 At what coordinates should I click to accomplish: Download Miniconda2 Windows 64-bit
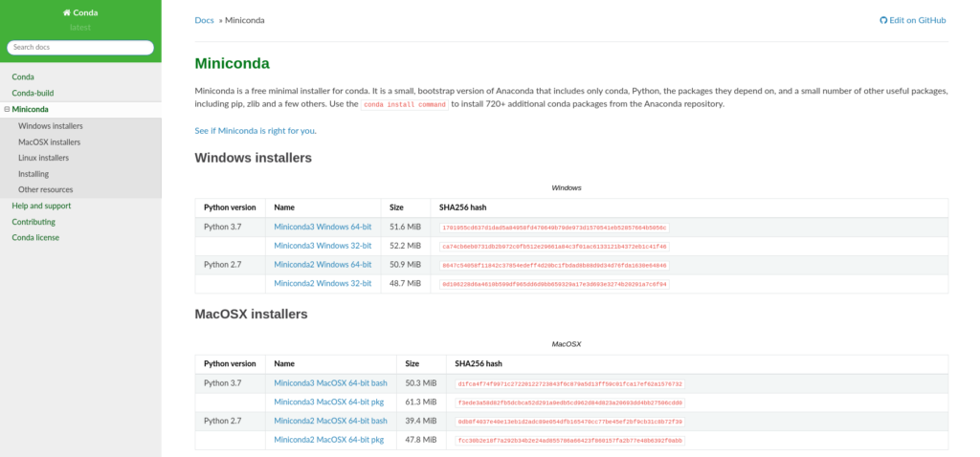(323, 264)
